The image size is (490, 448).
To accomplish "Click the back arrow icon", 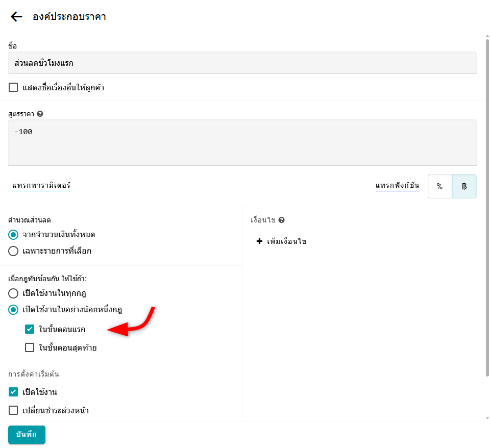I will [16, 17].
